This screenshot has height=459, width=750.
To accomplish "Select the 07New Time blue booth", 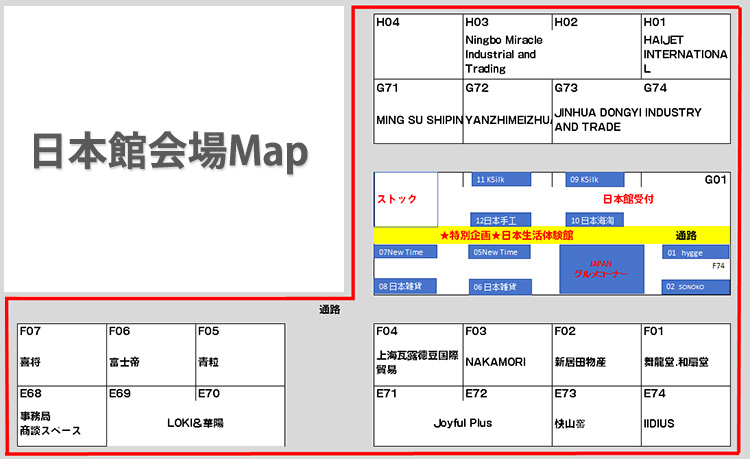I will pyautogui.click(x=406, y=252).
